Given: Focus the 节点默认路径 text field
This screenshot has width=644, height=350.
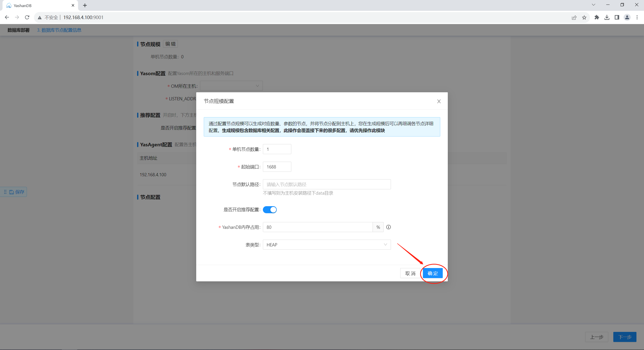Looking at the screenshot, I should 327,184.
